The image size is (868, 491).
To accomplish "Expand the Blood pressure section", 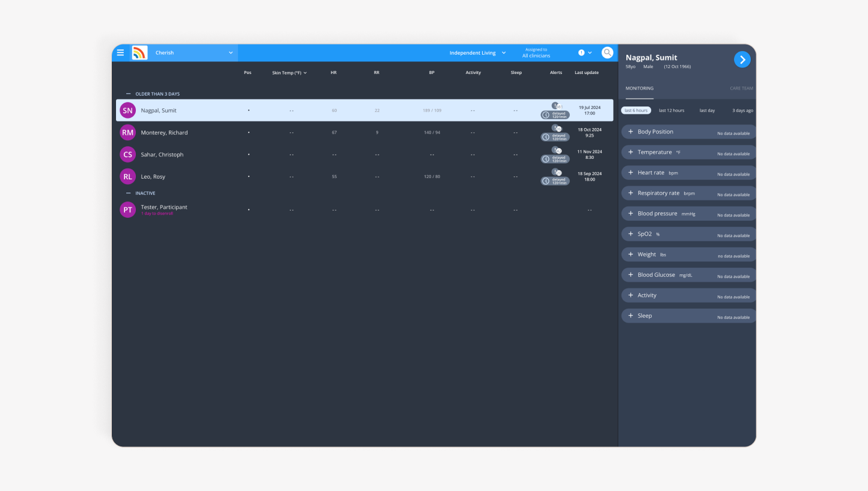I will [689, 214].
